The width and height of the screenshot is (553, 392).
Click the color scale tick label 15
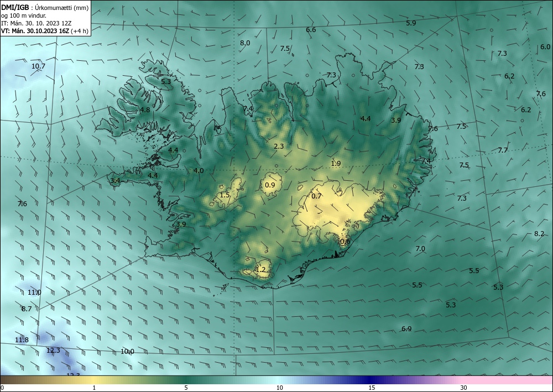(372, 388)
